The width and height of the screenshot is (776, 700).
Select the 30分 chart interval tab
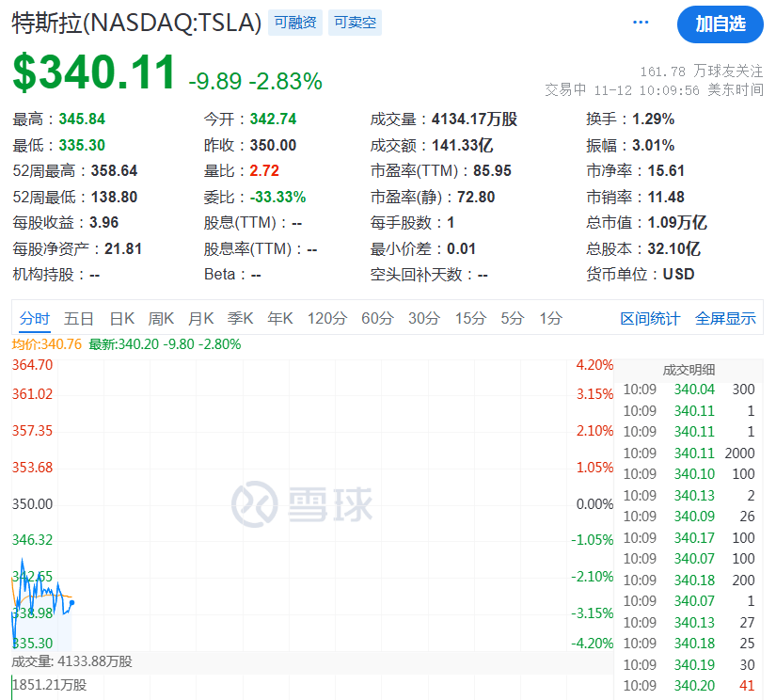click(x=423, y=318)
